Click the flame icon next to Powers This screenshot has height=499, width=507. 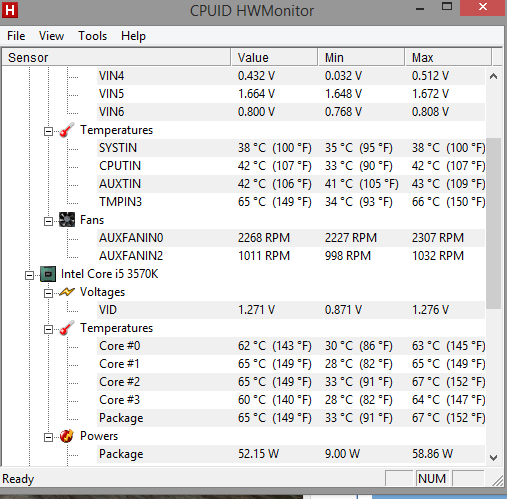[x=67, y=436]
